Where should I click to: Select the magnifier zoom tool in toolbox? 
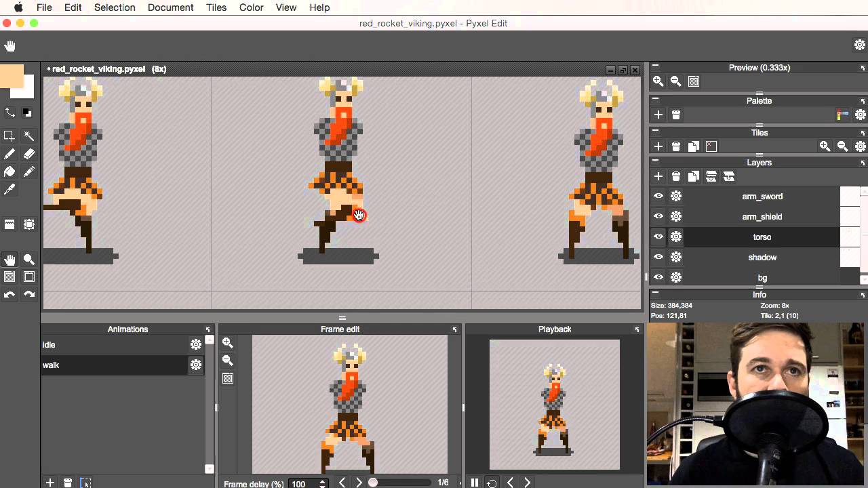pos(29,260)
